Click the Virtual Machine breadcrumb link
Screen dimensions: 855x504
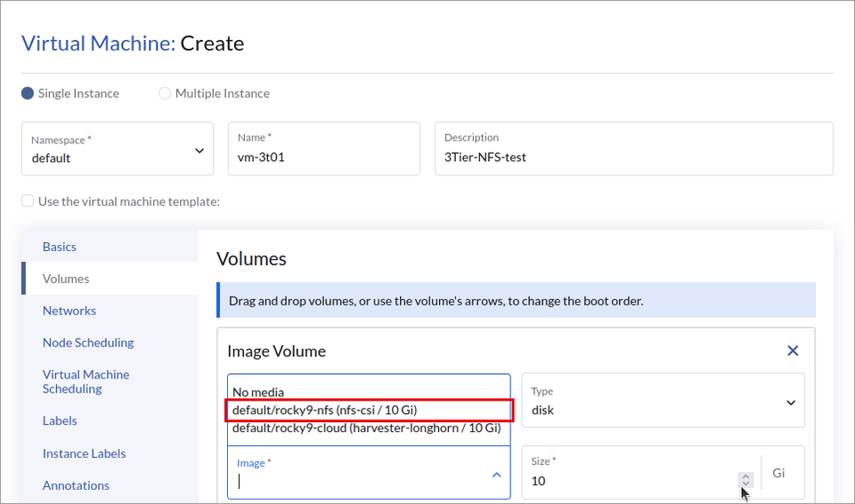click(x=98, y=43)
